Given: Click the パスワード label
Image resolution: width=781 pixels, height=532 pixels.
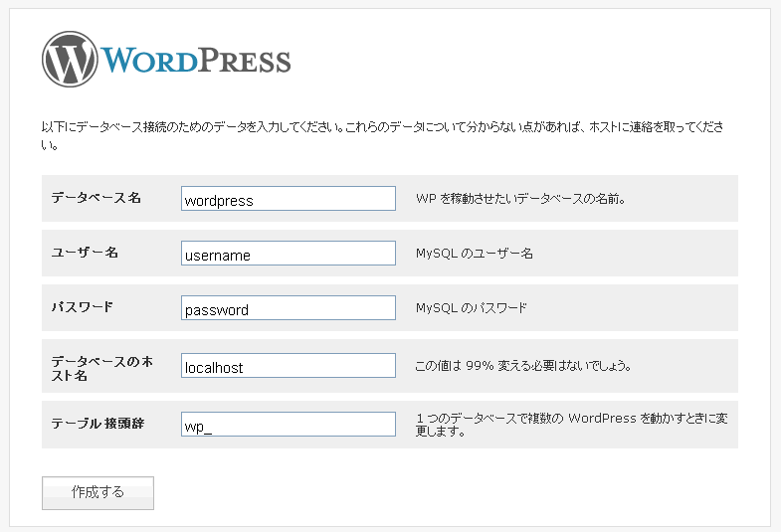Looking at the screenshot, I should pyautogui.click(x=83, y=307).
